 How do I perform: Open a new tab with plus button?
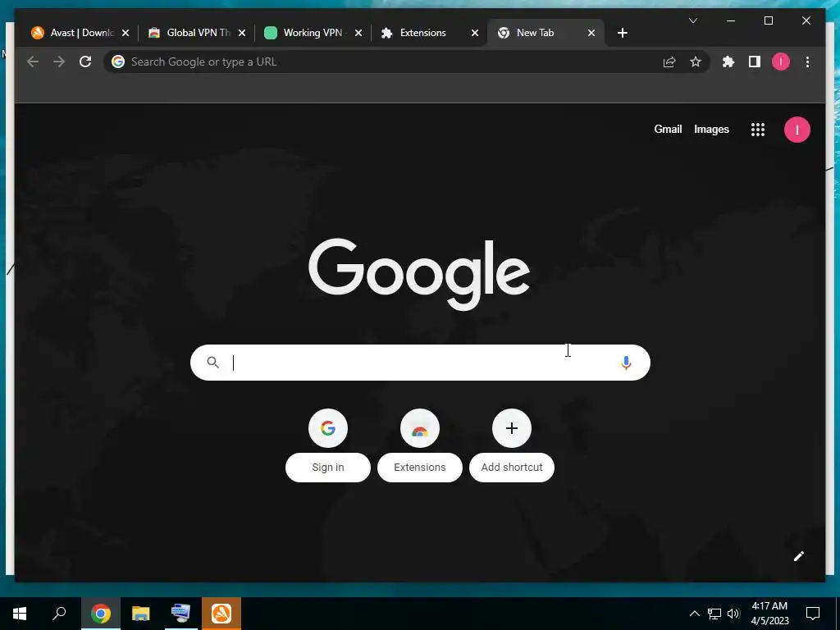(622, 33)
